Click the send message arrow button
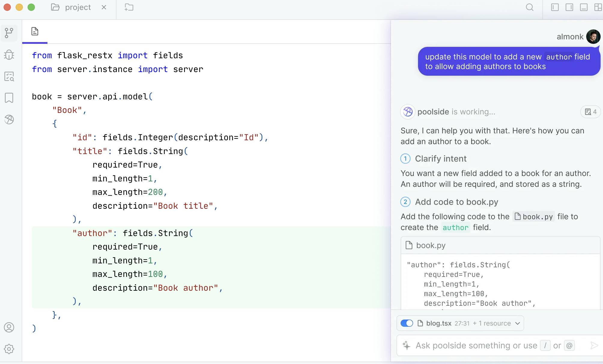 tap(594, 345)
